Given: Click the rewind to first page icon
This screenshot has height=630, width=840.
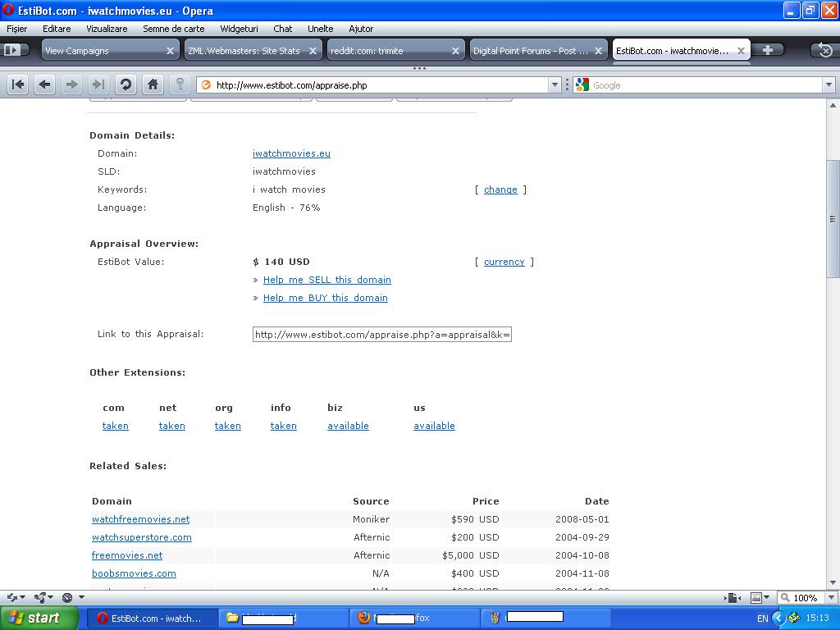Looking at the screenshot, I should (x=18, y=84).
